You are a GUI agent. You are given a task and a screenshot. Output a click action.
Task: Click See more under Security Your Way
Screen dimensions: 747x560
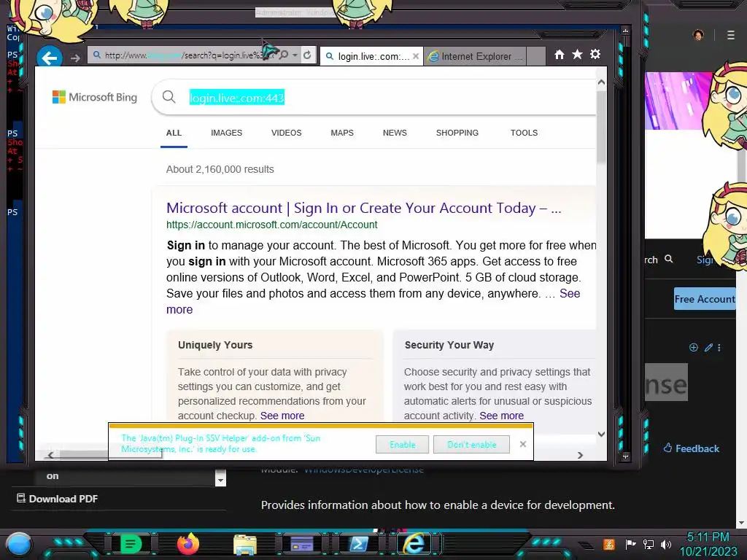[x=502, y=416]
